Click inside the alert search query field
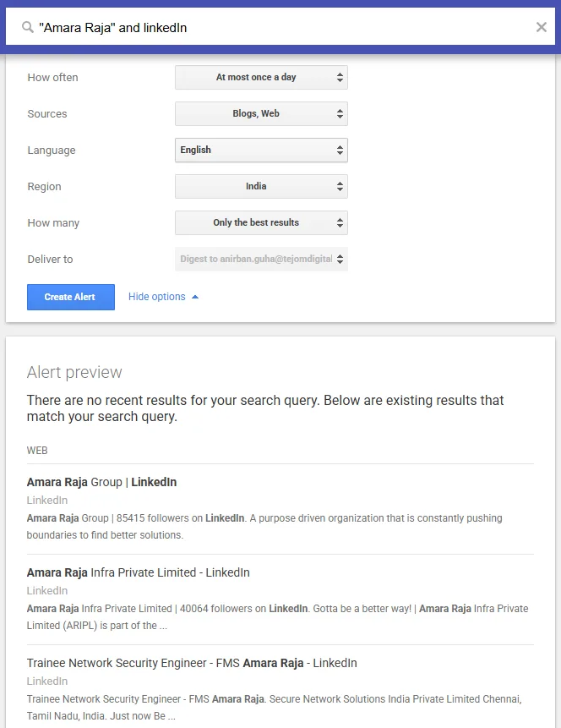The height and width of the screenshot is (728, 561). coord(253,26)
